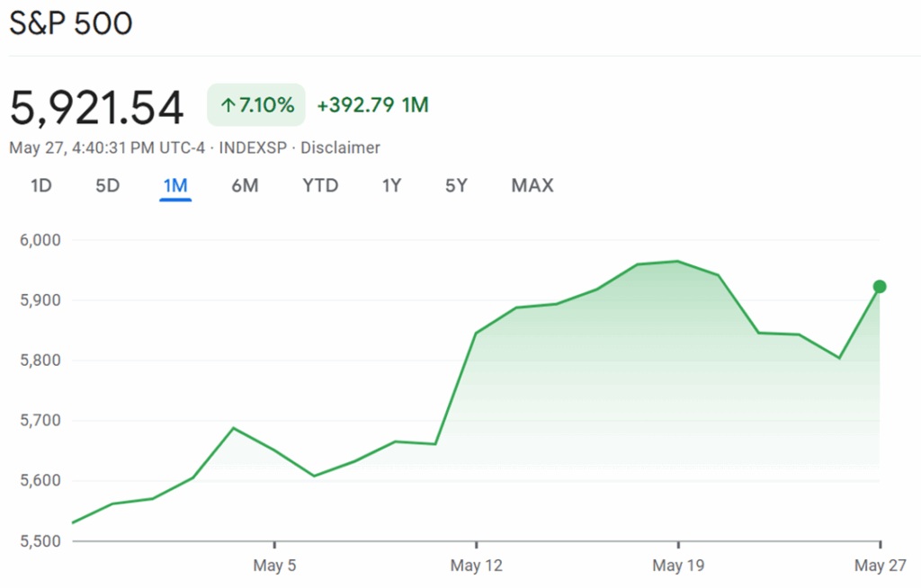Click the 6,000 y-axis label
The width and height of the screenshot is (921, 588).
[40, 240]
